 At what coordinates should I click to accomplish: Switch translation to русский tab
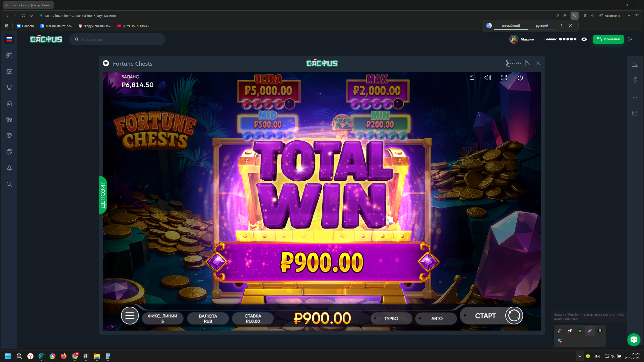click(x=542, y=26)
